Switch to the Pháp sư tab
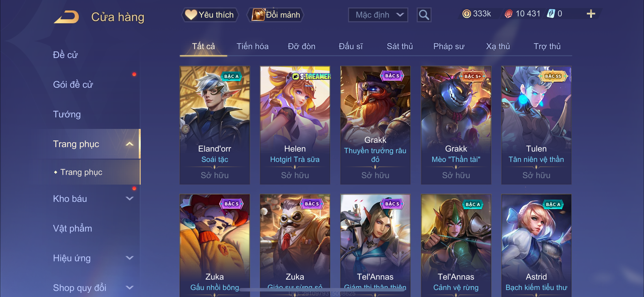 coord(449,47)
